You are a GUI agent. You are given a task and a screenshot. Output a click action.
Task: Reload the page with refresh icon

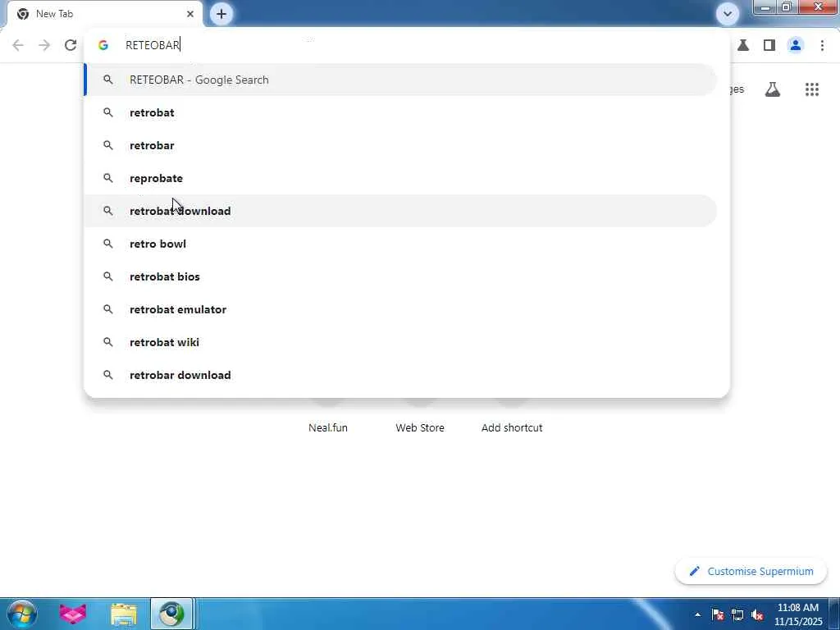pos(71,45)
